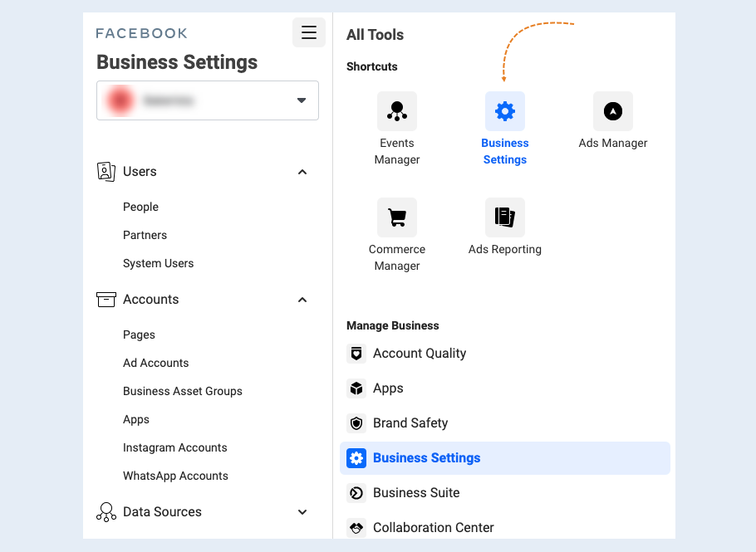Click the Ads Reporting label text
Screen dimensions: 756x552
[505, 250]
